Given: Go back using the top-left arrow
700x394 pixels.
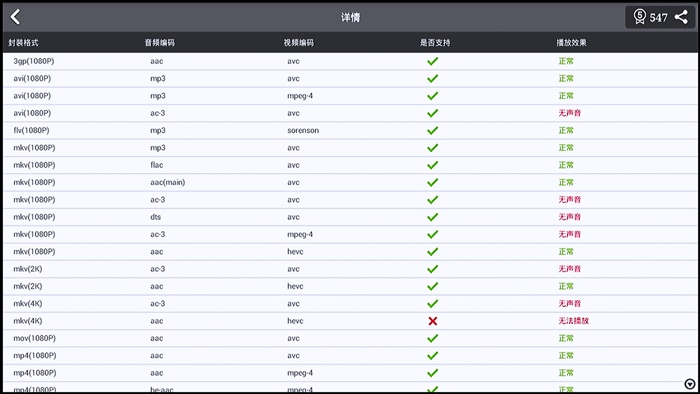Looking at the screenshot, I should click(15, 17).
